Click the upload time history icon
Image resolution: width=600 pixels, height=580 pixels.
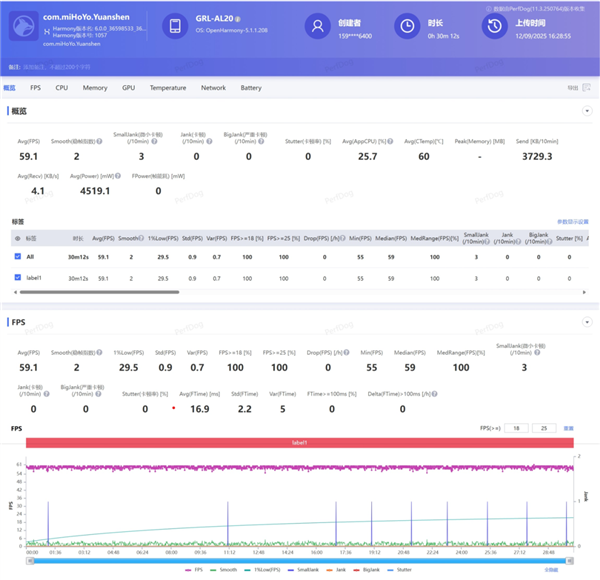click(493, 27)
